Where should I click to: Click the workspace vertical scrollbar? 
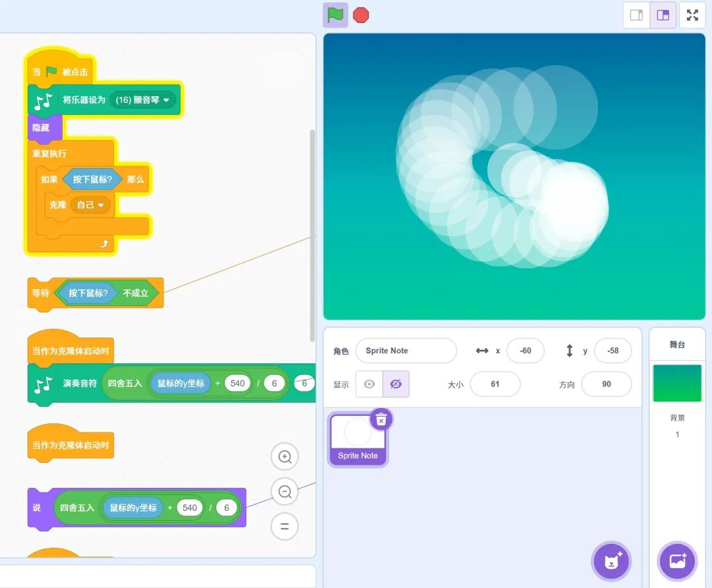[x=312, y=235]
